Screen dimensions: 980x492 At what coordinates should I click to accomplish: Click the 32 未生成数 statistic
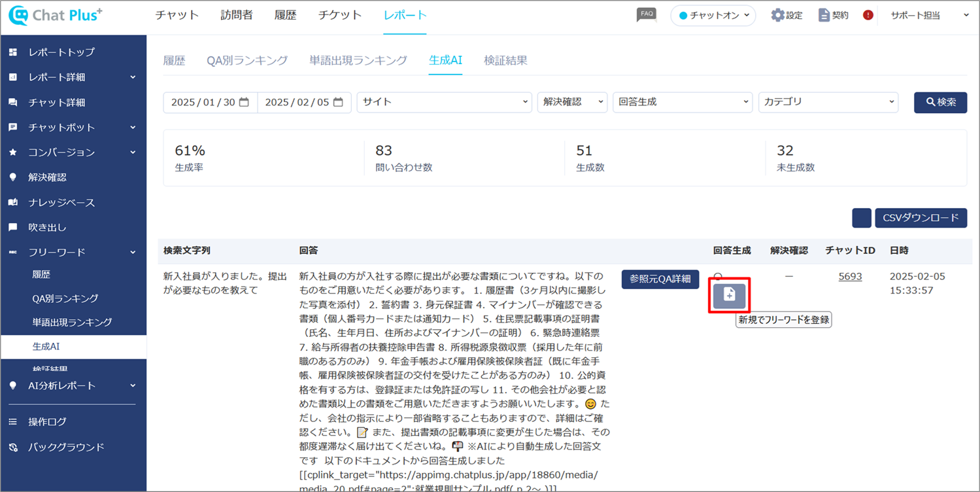tap(796, 158)
